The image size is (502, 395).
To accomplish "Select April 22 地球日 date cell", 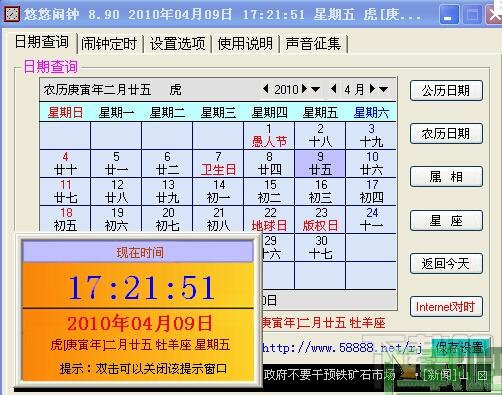I will (269, 219).
